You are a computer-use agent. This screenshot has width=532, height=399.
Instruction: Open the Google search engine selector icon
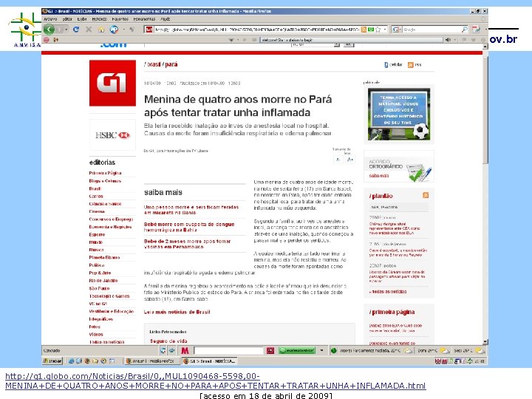point(395,30)
